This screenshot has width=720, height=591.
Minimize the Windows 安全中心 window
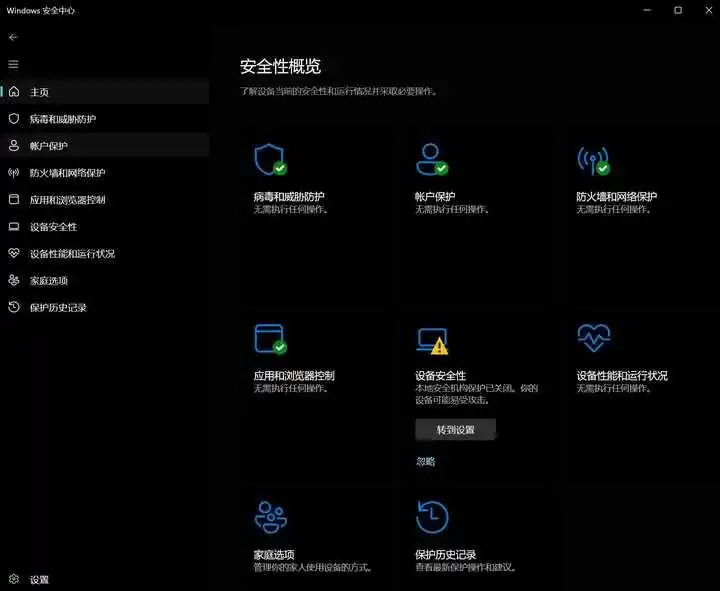647,10
